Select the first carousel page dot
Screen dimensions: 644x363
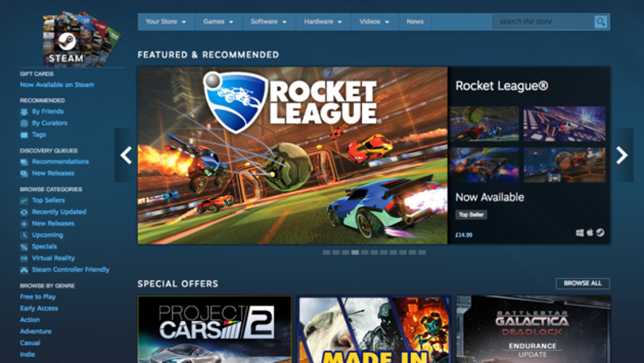(326, 252)
